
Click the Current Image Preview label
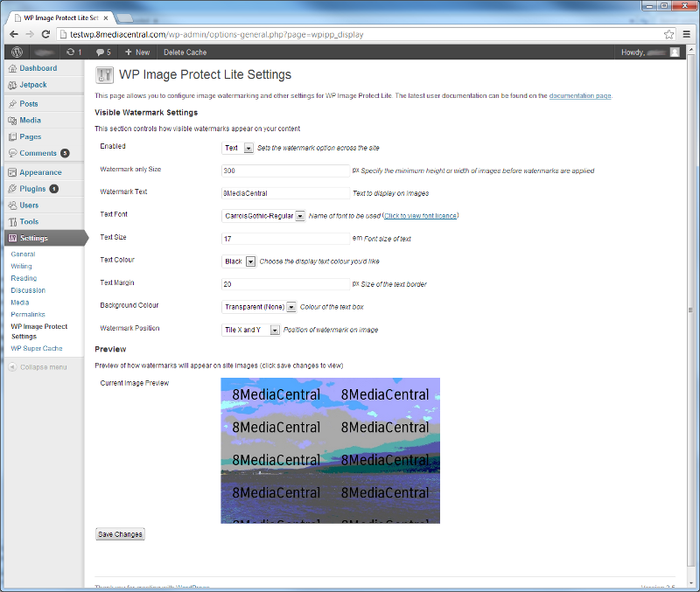pyautogui.click(x=135, y=383)
